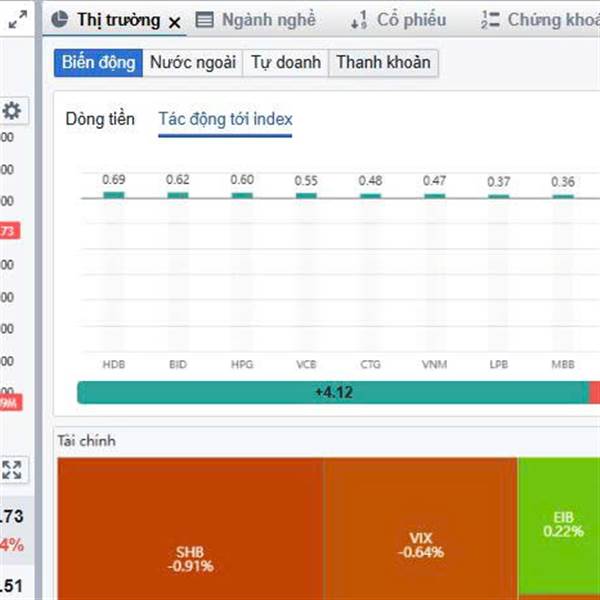Select the Tự doanh button
Viewport: 600px width, 600px height.
(286, 63)
